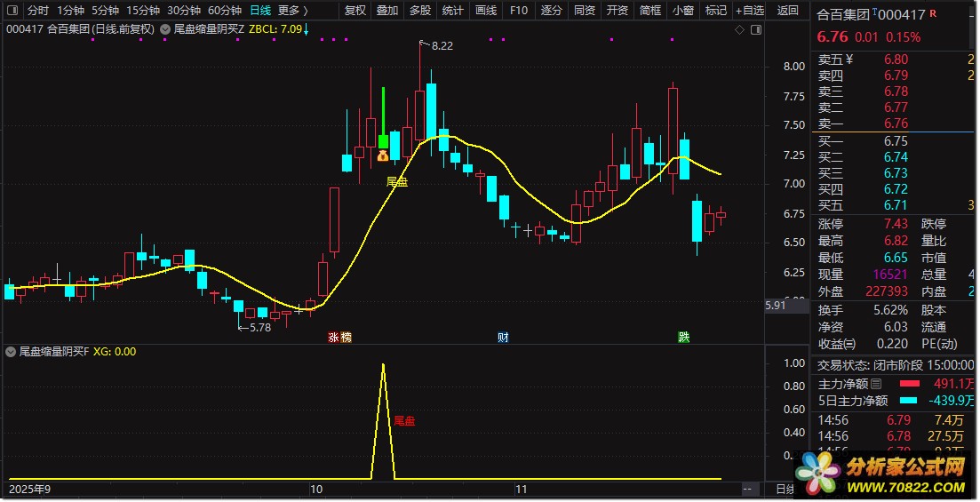
Task: Click 外盘 value 227393
Action: tap(887, 291)
